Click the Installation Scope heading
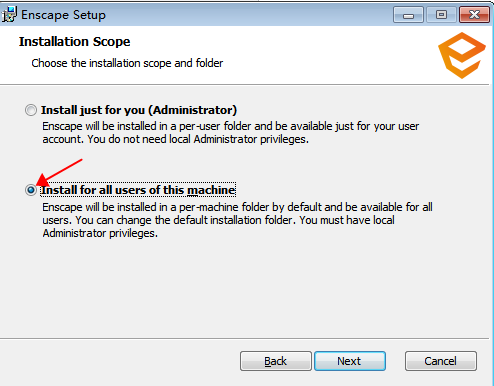The width and height of the screenshot is (494, 386). pos(74,42)
